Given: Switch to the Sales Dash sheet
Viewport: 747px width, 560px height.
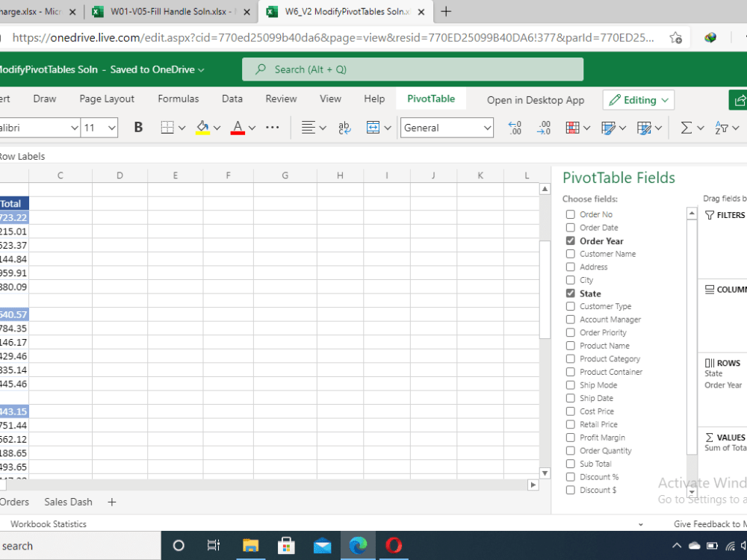Looking at the screenshot, I should pos(68,502).
